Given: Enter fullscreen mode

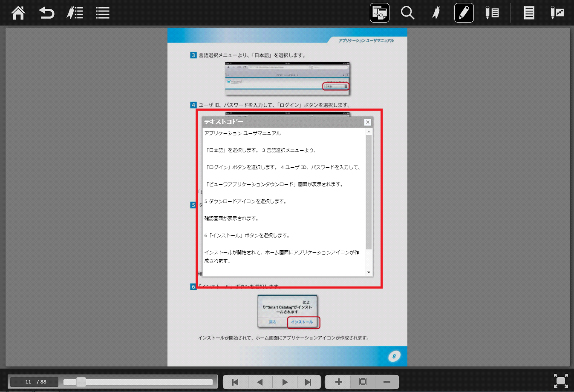Looking at the screenshot, I should point(561,381).
